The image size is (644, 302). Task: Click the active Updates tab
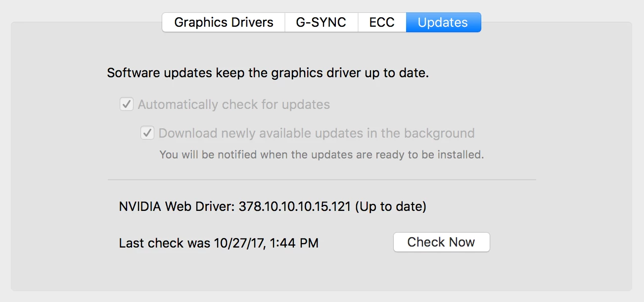click(443, 23)
